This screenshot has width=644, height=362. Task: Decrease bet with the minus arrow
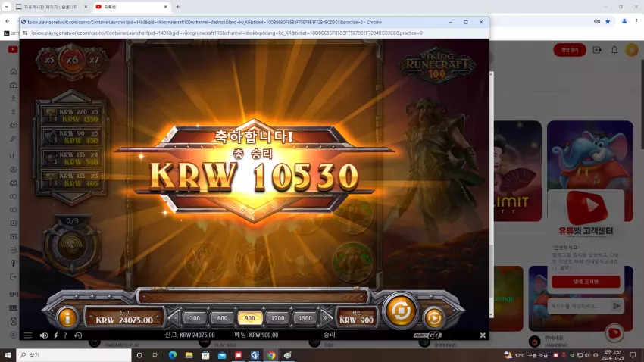[174, 317]
